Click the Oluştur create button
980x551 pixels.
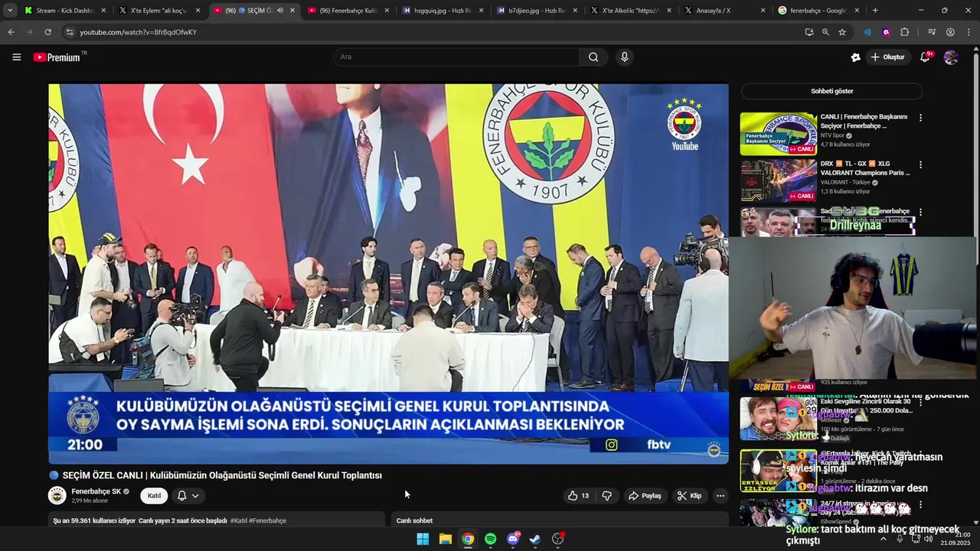(x=887, y=57)
